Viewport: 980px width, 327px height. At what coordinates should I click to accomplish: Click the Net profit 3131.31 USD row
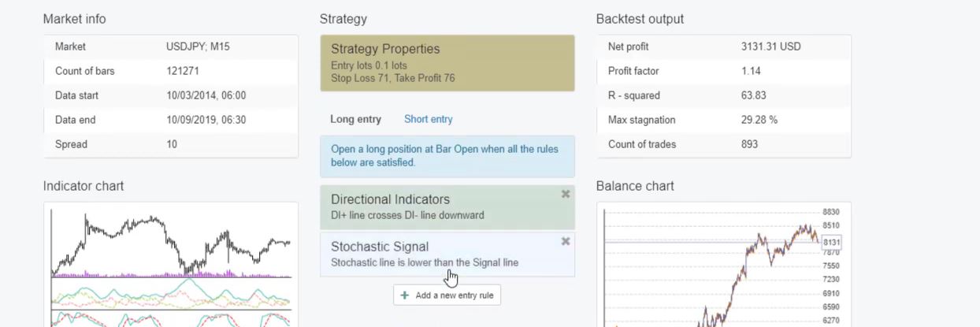click(723, 46)
